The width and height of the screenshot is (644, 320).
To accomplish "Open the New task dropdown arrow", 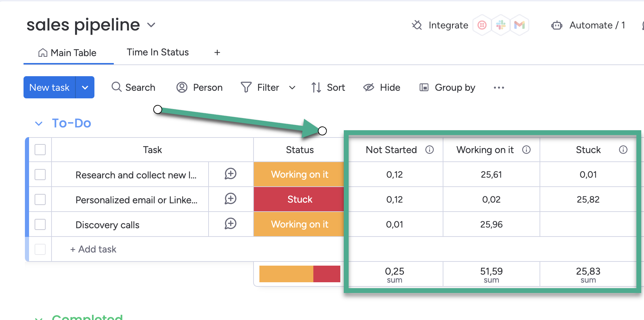I will (x=85, y=88).
